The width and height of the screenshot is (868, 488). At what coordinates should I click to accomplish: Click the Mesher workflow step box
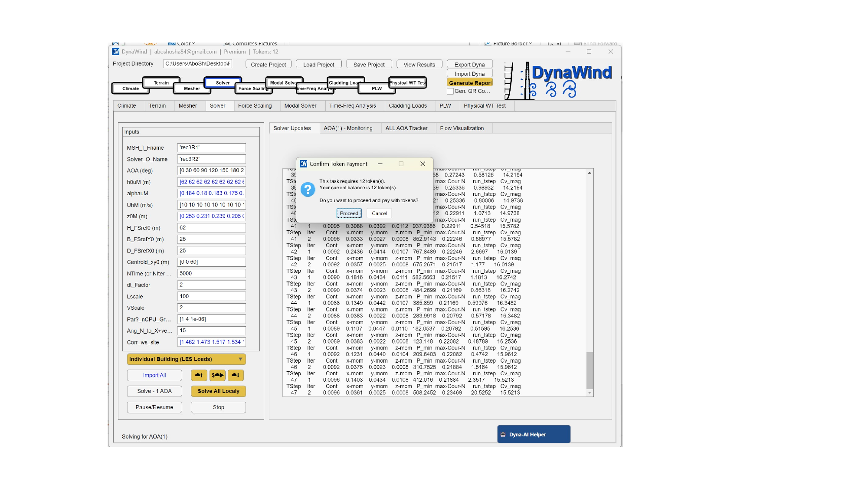192,88
